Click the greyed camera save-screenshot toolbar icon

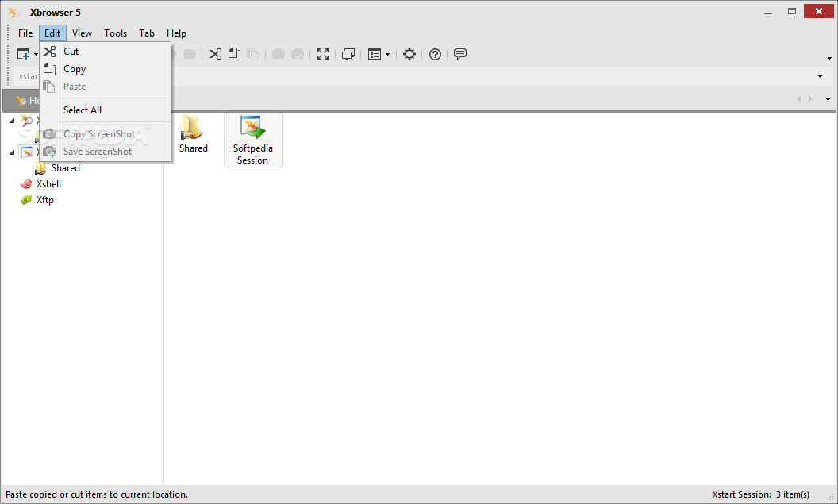298,54
